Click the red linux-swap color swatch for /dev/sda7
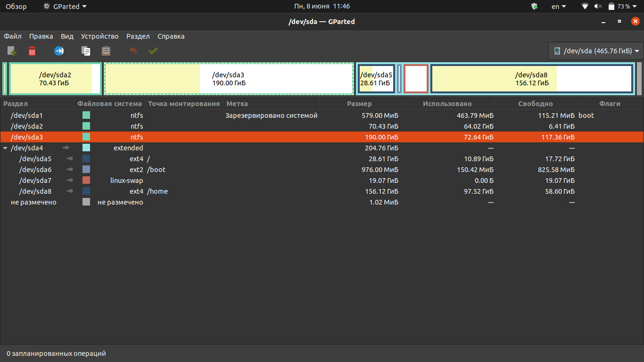The height and width of the screenshot is (362, 644). 86,180
